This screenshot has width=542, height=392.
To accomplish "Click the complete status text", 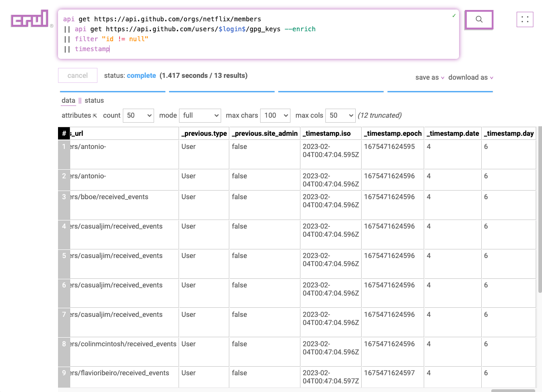I will tap(141, 76).
